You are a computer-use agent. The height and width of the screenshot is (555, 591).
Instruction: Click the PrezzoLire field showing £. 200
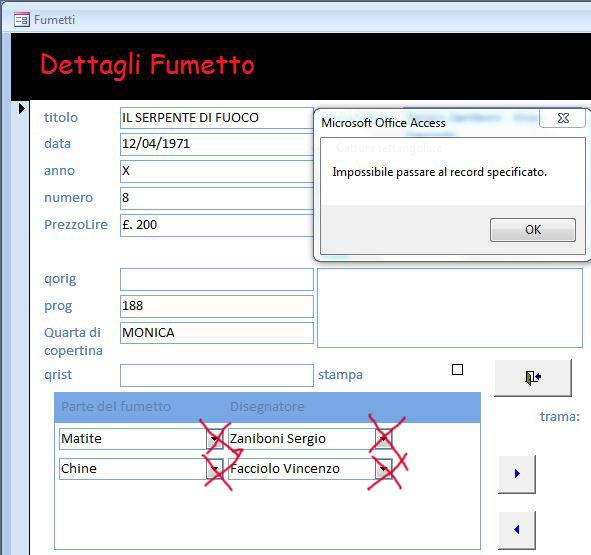click(217, 225)
